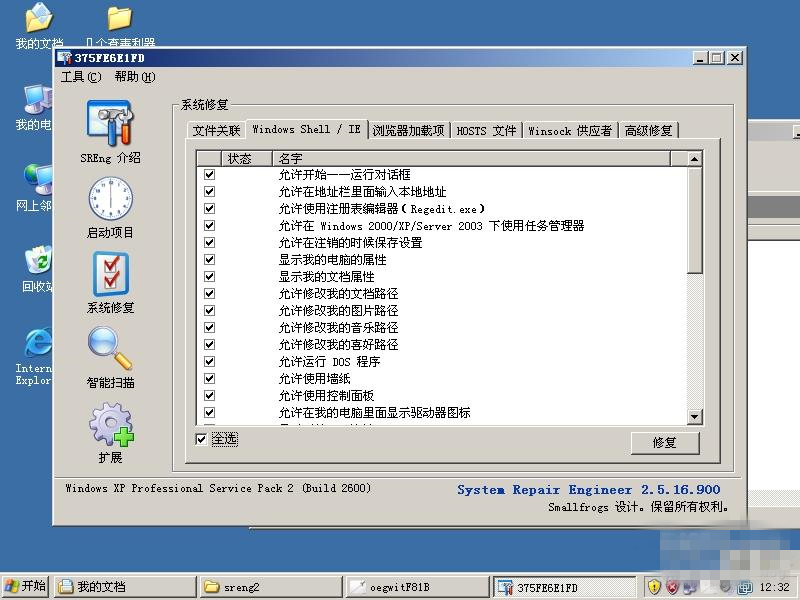Toggle 允许在注销的时候保存设置 checkbox
Screen dimensions: 800x600
point(209,242)
